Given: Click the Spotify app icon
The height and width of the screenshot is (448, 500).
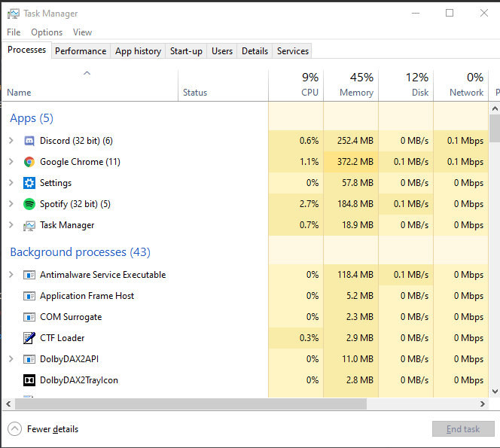Looking at the screenshot, I should tap(29, 204).
